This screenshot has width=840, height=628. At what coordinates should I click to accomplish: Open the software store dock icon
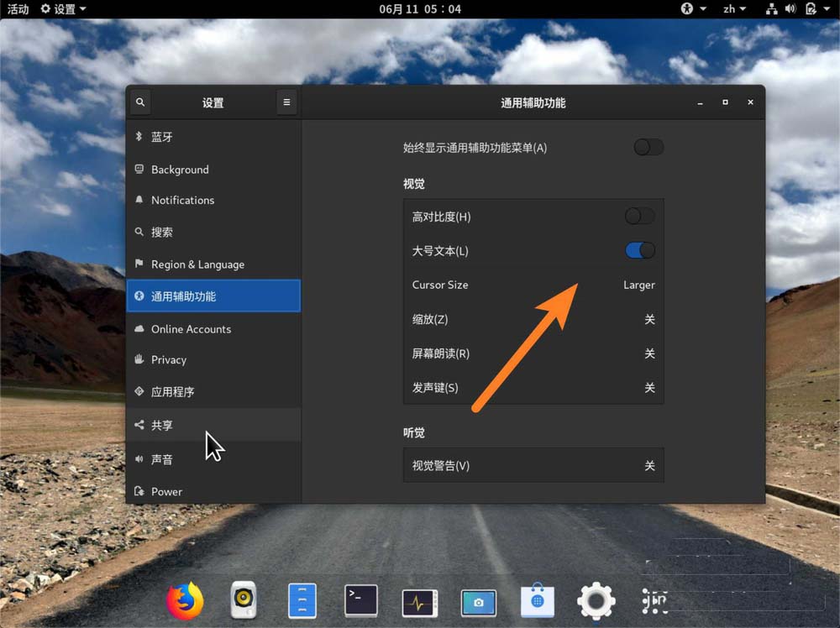pos(537,601)
